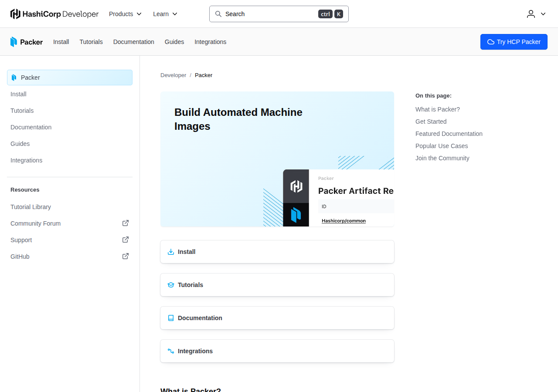Jump to Featured Documentation section
Viewport: 558px width, 392px height.
pyautogui.click(x=449, y=134)
